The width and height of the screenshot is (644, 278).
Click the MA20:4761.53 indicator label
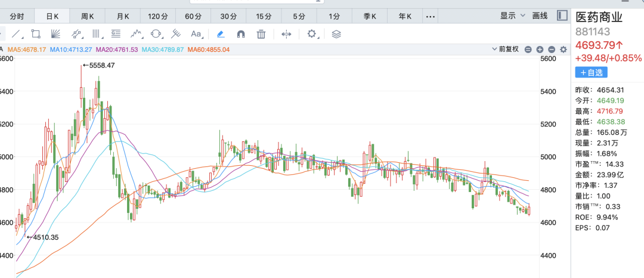(117, 50)
